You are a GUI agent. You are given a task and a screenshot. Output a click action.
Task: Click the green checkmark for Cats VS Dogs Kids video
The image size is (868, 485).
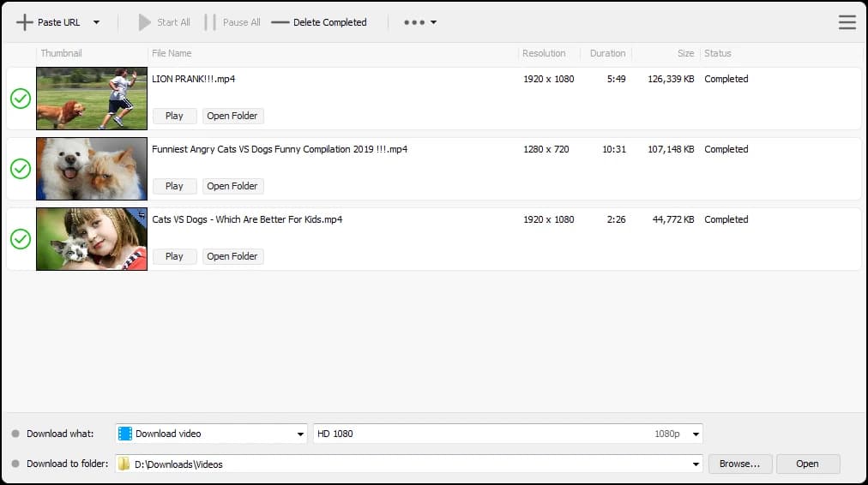(x=21, y=239)
